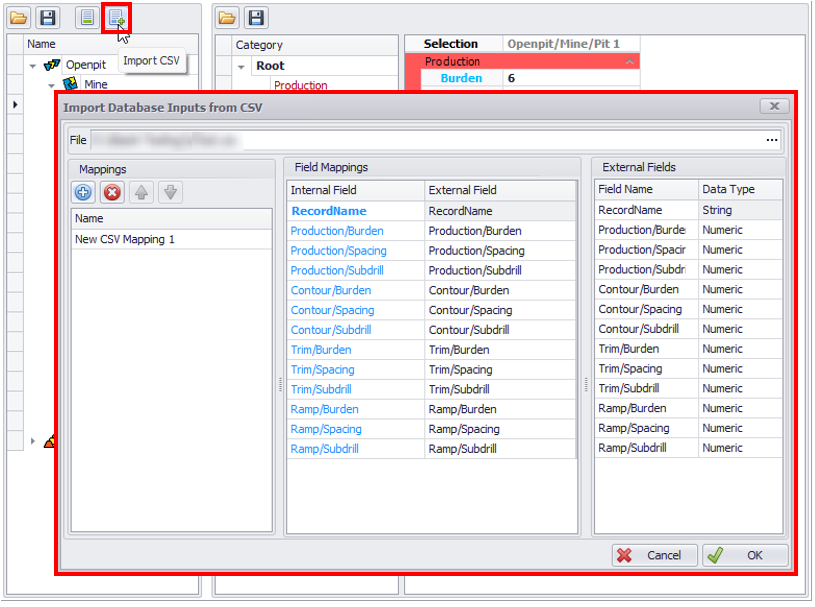Move mapping down with the down arrow
This screenshot has width=815, height=607.
coord(170,193)
